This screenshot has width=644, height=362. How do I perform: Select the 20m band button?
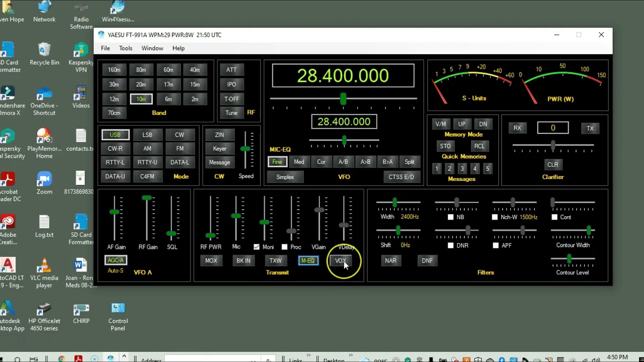coord(141,84)
